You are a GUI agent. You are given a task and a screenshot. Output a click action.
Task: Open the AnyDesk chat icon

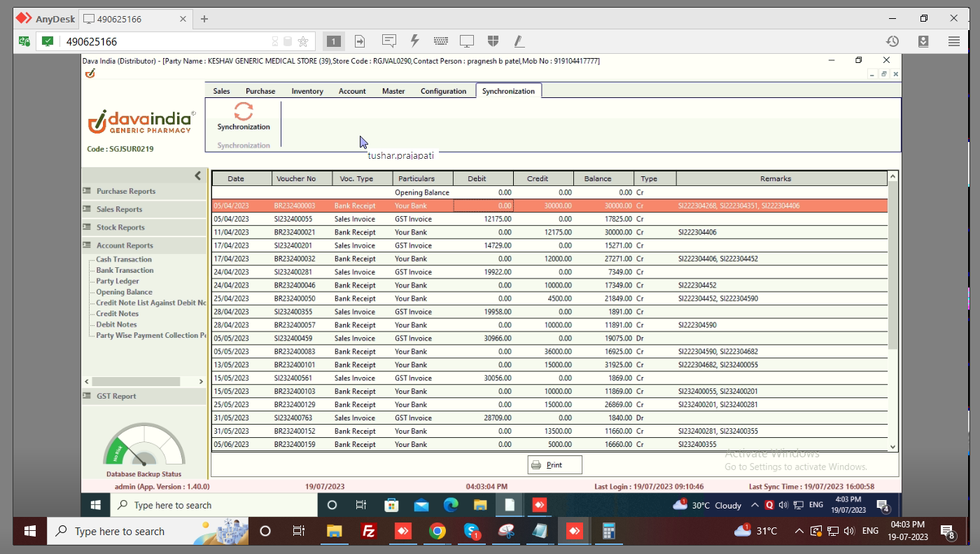389,41
